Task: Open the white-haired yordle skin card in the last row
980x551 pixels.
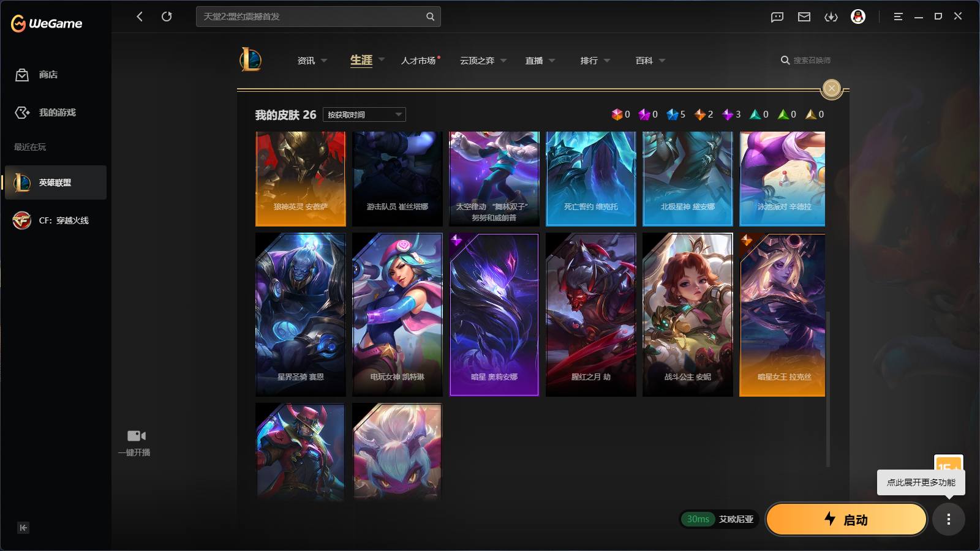Action: point(398,452)
